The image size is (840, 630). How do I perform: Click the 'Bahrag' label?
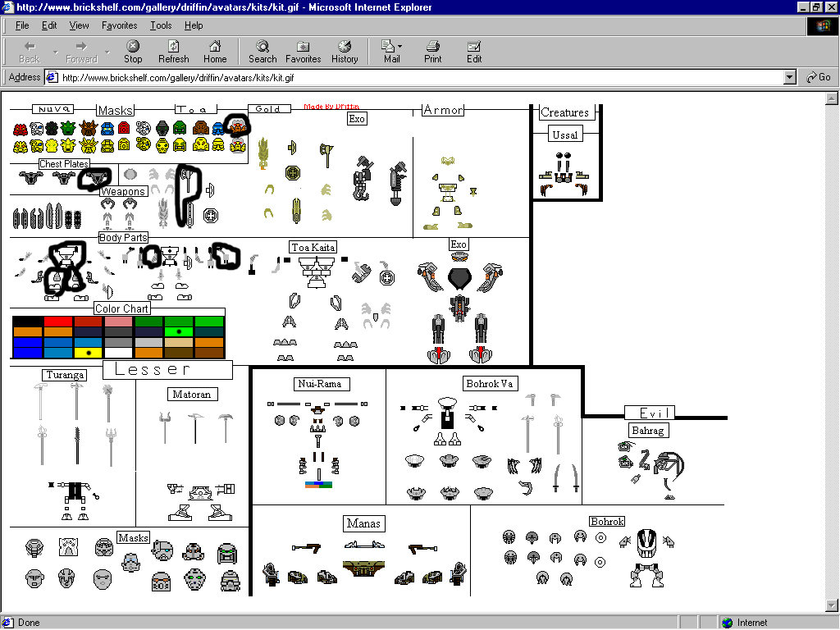[x=648, y=430]
